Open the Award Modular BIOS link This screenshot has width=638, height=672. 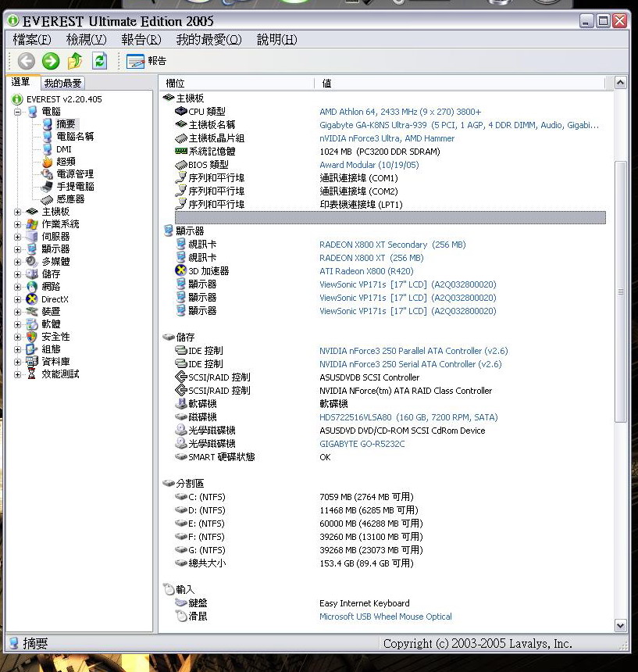(x=369, y=165)
